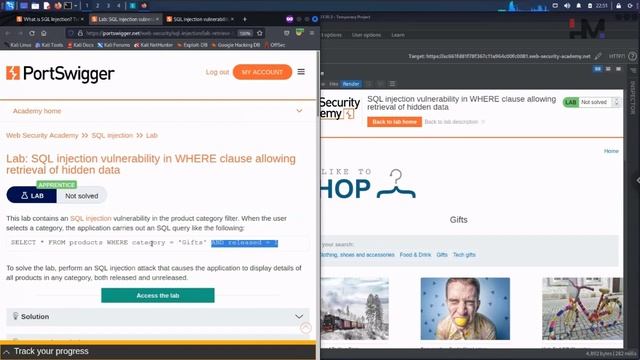The width and height of the screenshot is (640, 360).
Task: Click the volume icon in the system tray
Action: coord(567,6)
